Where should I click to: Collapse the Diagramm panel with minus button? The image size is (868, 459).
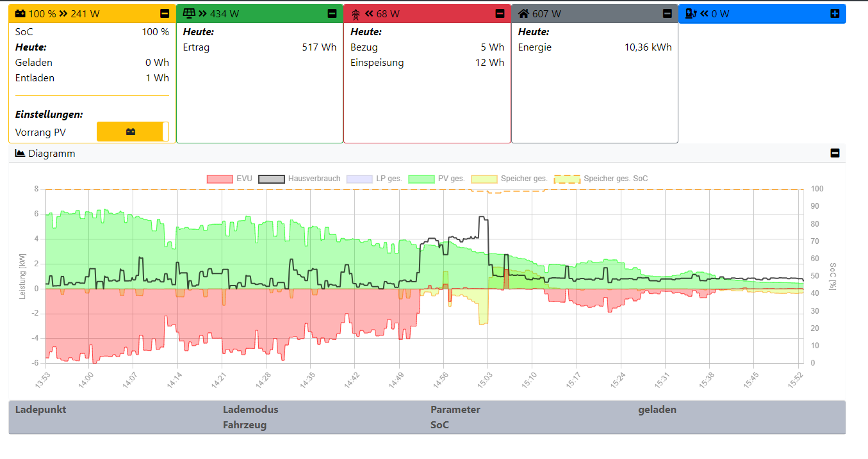pos(835,153)
